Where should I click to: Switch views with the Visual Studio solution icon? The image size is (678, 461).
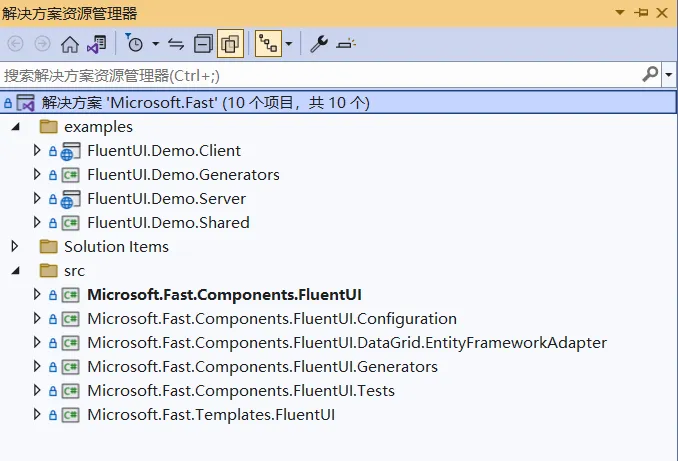tap(96, 44)
